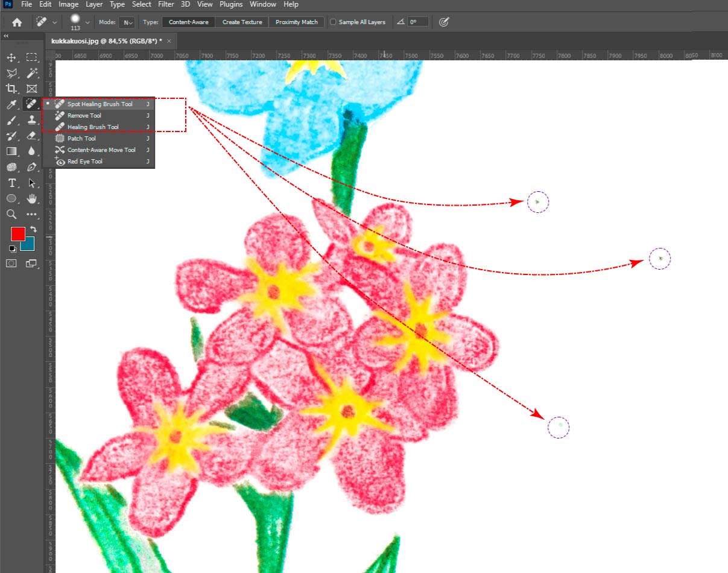Toggle Quick Mask mode icon
The width and height of the screenshot is (728, 573).
(11, 263)
